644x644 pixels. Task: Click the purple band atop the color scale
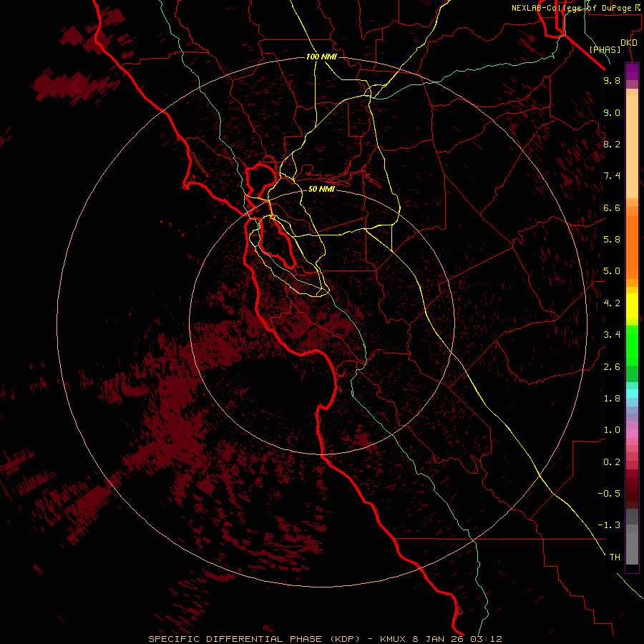click(x=632, y=72)
